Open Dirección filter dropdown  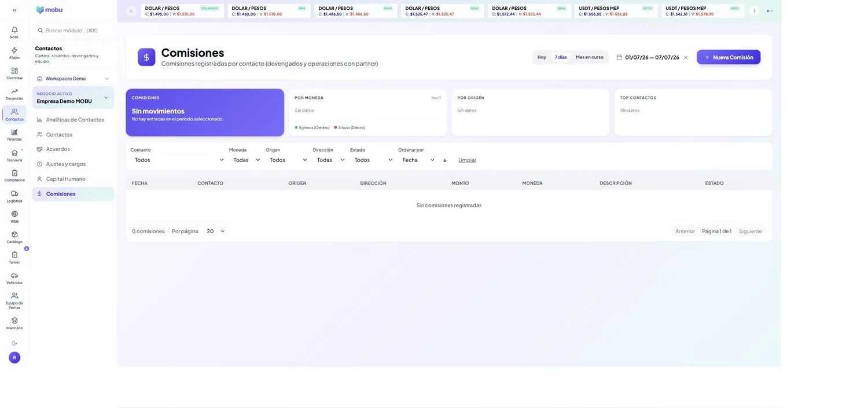(x=330, y=160)
